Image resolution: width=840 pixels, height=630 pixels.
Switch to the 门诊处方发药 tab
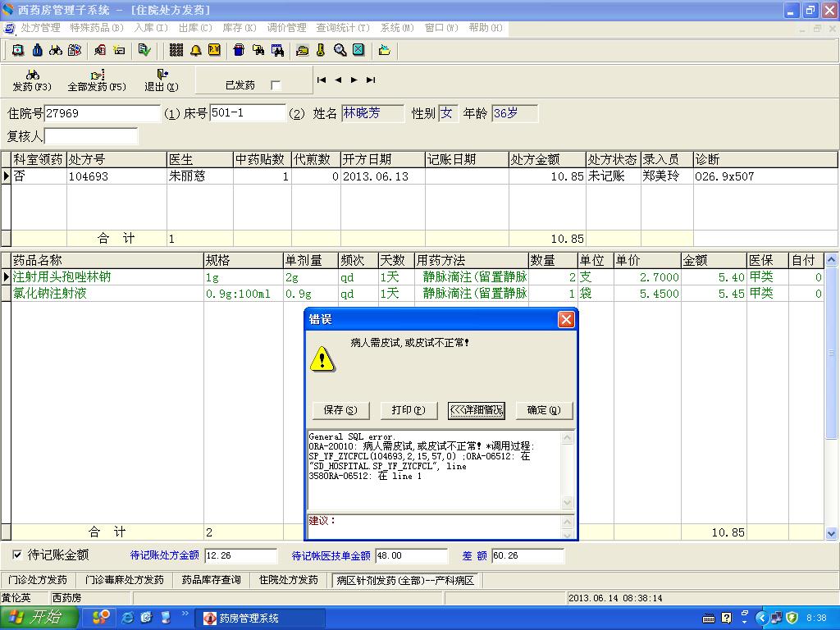point(38,580)
